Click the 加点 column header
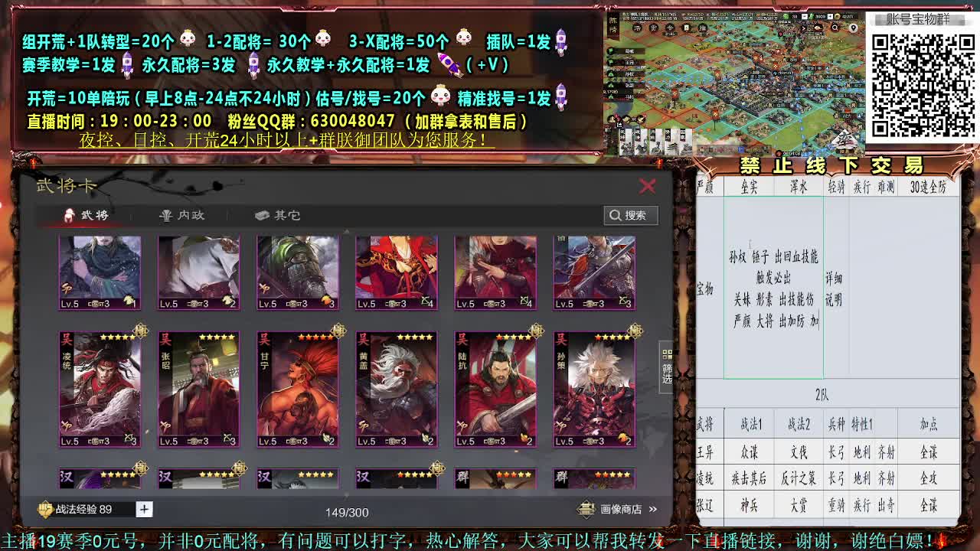The height and width of the screenshot is (551, 980). [x=929, y=424]
